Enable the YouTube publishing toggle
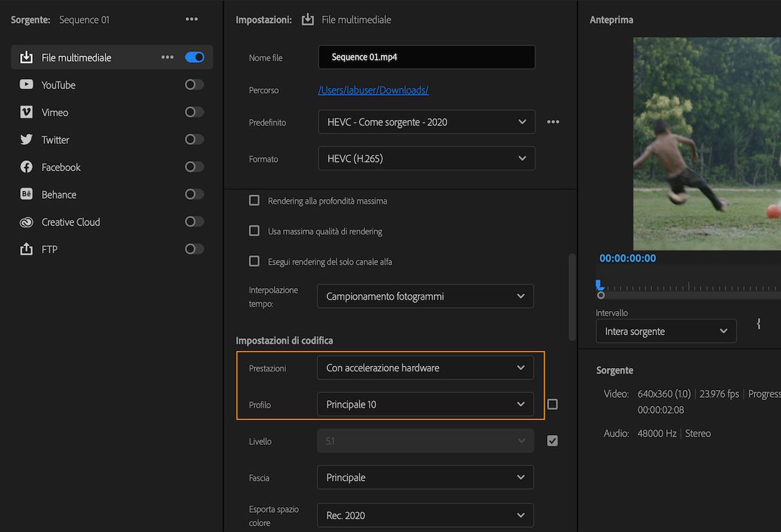Image resolution: width=781 pixels, height=532 pixels. click(193, 84)
